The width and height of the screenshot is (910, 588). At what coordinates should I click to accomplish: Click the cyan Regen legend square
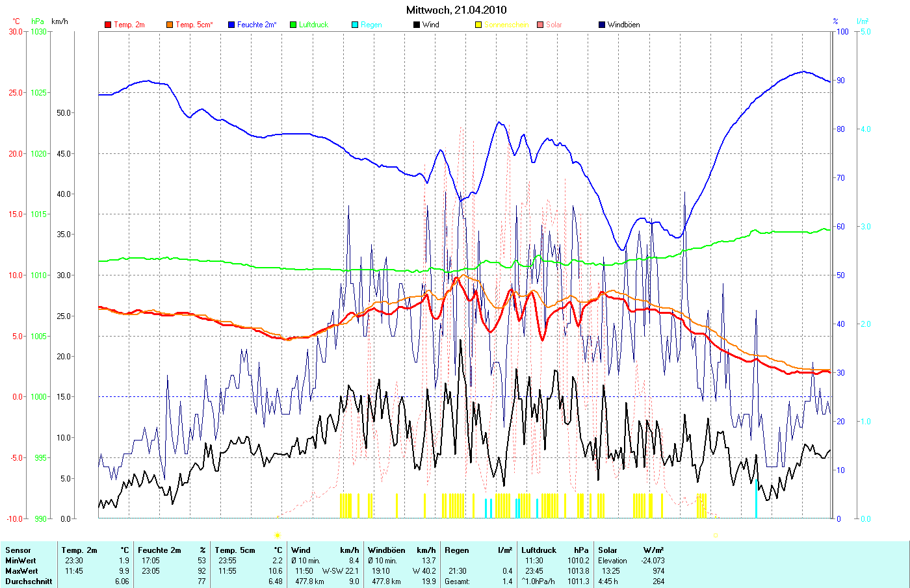click(x=355, y=25)
